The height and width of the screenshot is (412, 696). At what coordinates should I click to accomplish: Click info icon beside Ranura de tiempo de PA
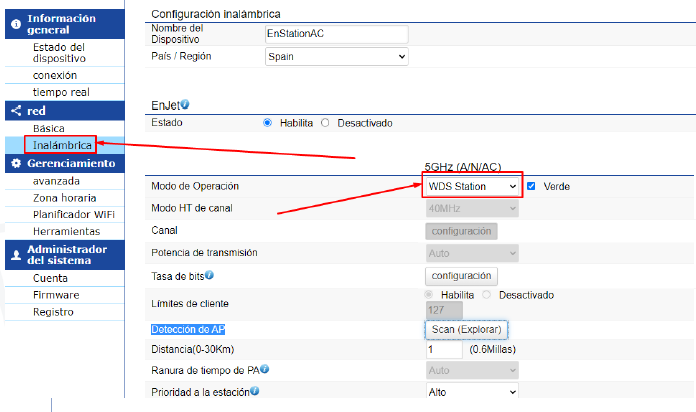[265, 369]
